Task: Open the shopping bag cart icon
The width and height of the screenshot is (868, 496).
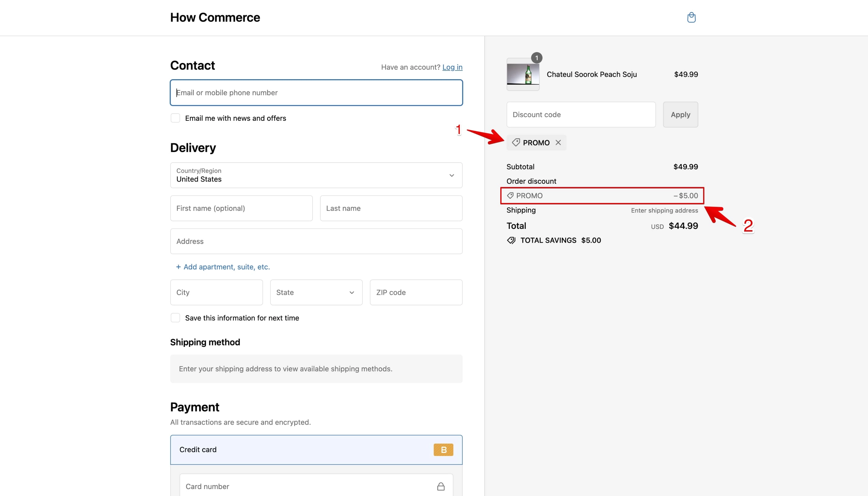Action: coord(691,17)
